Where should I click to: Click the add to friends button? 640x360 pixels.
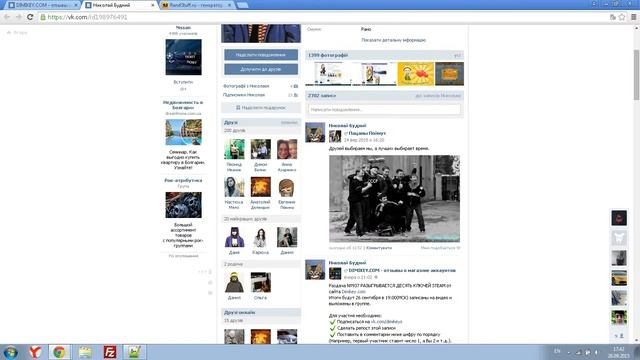coord(261,69)
